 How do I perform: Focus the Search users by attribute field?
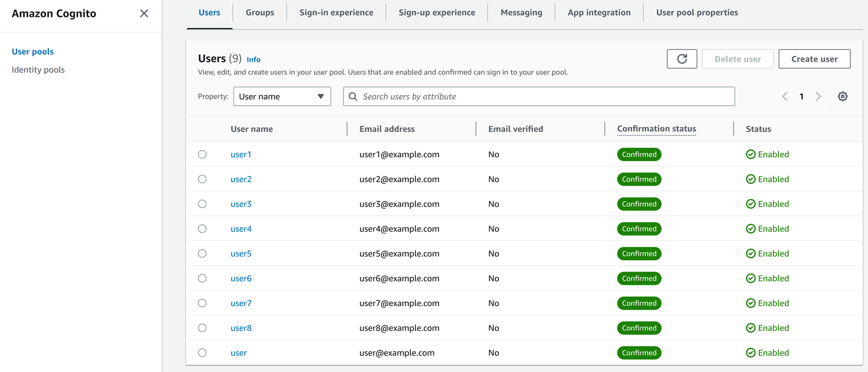[539, 96]
